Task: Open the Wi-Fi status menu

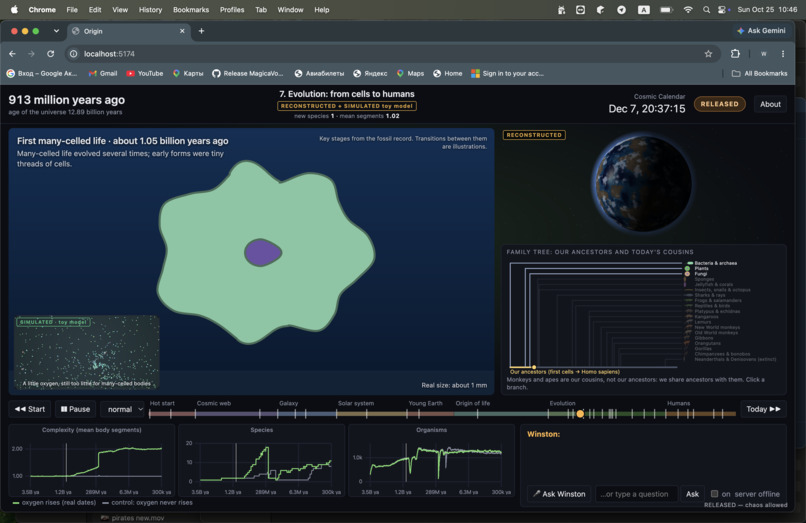Action: (688, 9)
